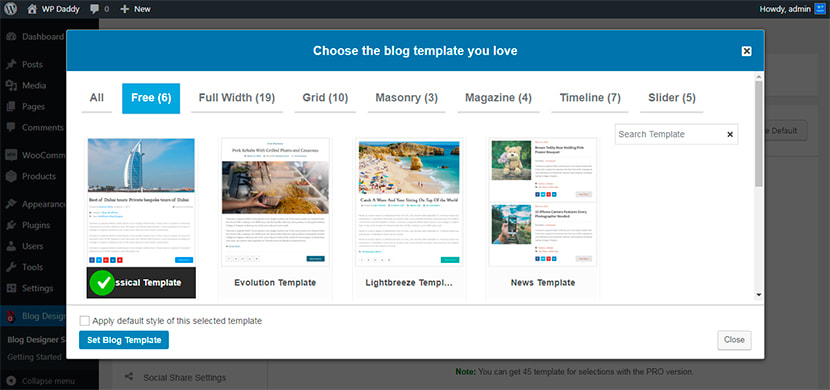Open the Timeline (7) tab
This screenshot has height=390, width=830.
point(590,98)
